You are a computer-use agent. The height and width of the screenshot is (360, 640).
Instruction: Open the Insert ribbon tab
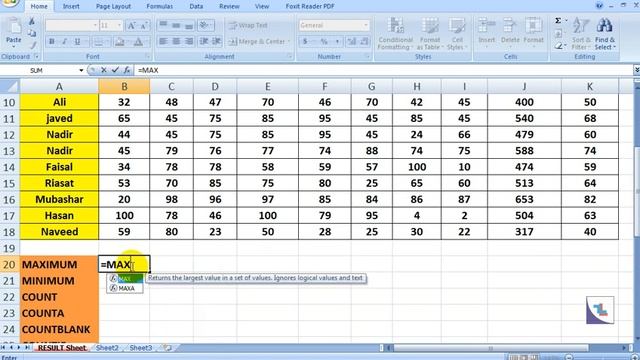tap(71, 7)
